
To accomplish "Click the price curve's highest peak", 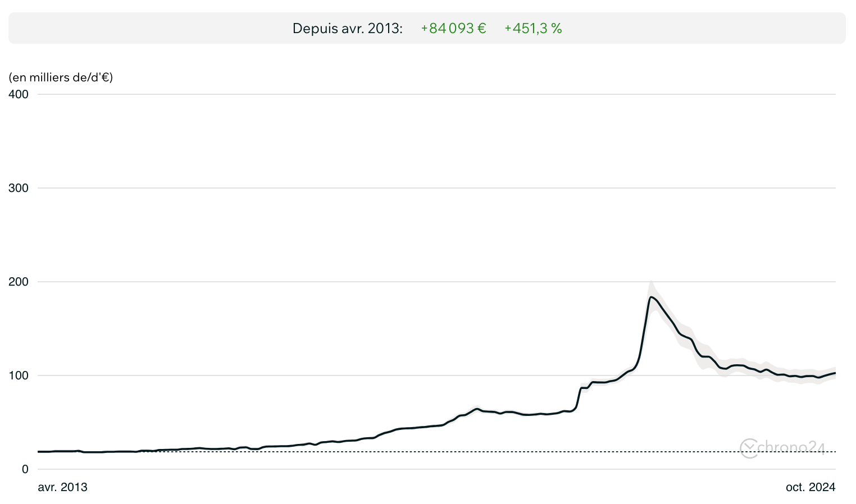I will point(651,297).
